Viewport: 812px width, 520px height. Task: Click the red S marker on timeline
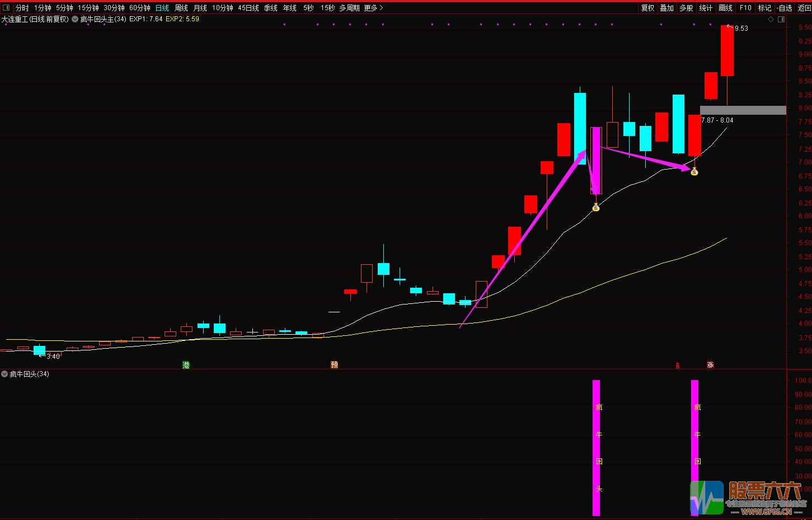pyautogui.click(x=677, y=366)
